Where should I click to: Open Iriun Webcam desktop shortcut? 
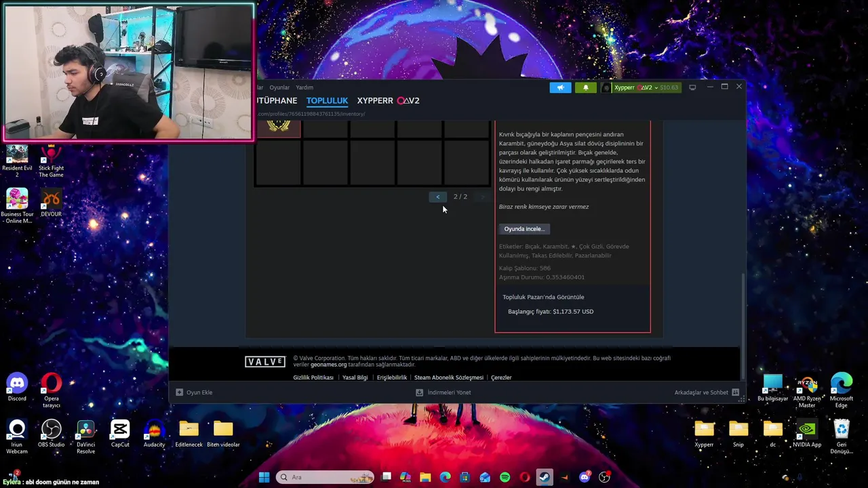click(x=17, y=437)
